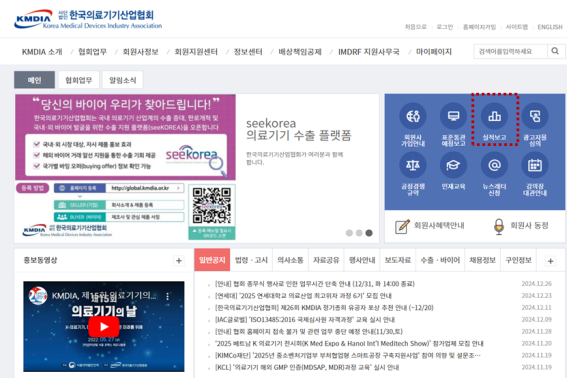Open the 협회업무 main navigation menu

[93, 52]
